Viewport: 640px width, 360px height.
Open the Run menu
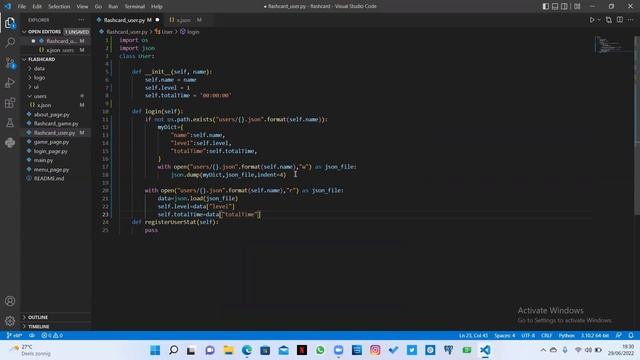pyautogui.click(x=113, y=6)
